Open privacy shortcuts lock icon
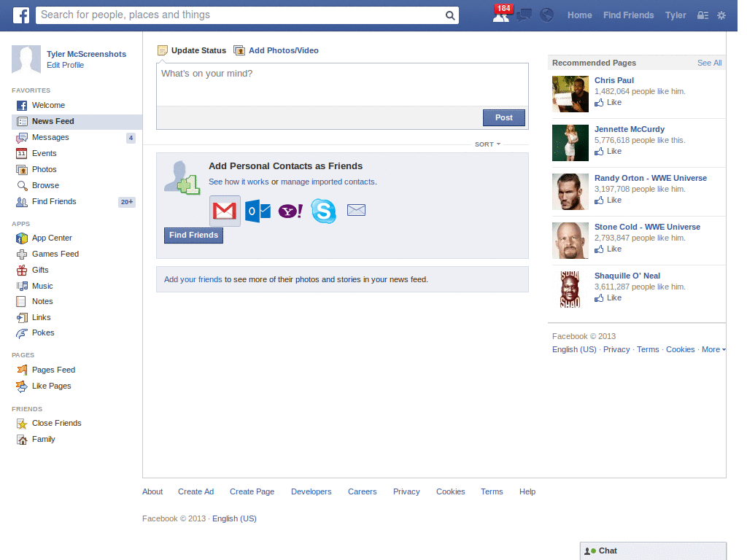Screen dimensions: 747x560 click(x=703, y=15)
